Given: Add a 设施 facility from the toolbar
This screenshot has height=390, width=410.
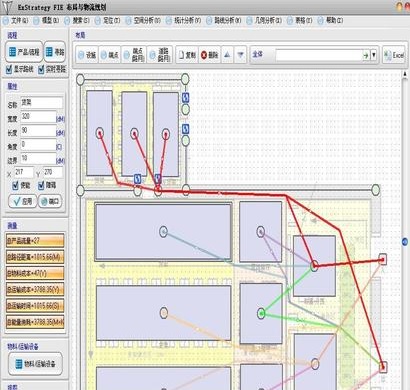Looking at the screenshot, I should pyautogui.click(x=87, y=55).
